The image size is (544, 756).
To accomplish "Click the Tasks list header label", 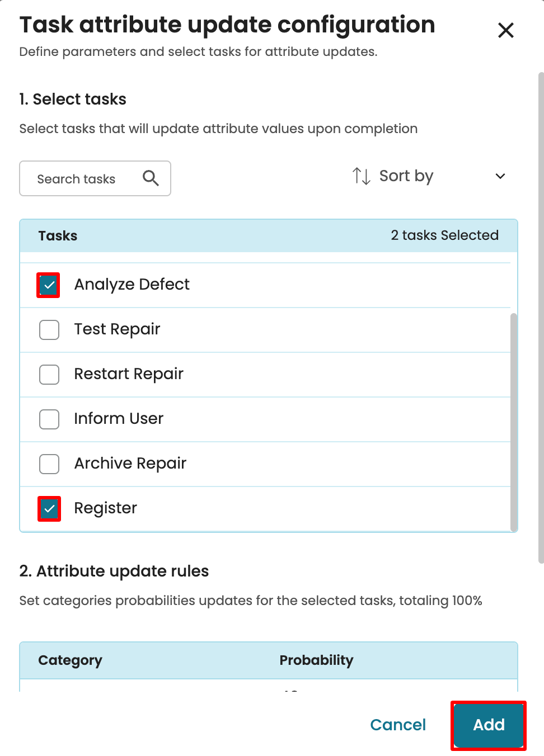I will point(58,236).
